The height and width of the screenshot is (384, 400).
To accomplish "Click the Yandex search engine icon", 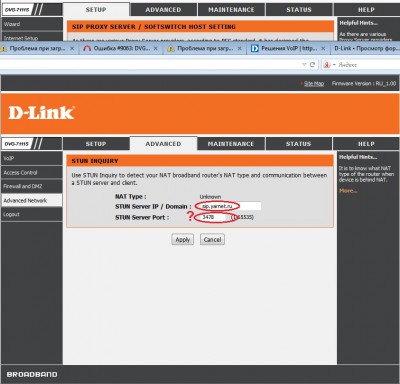I will 327,65.
